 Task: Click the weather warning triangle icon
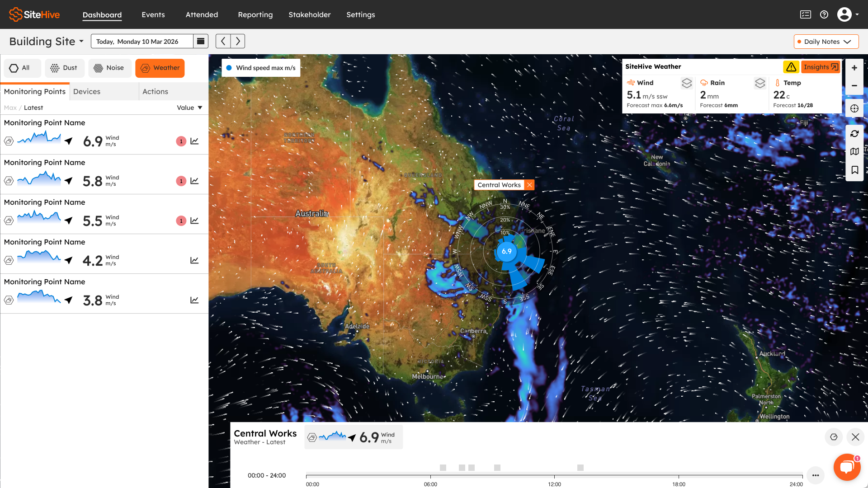(x=791, y=67)
